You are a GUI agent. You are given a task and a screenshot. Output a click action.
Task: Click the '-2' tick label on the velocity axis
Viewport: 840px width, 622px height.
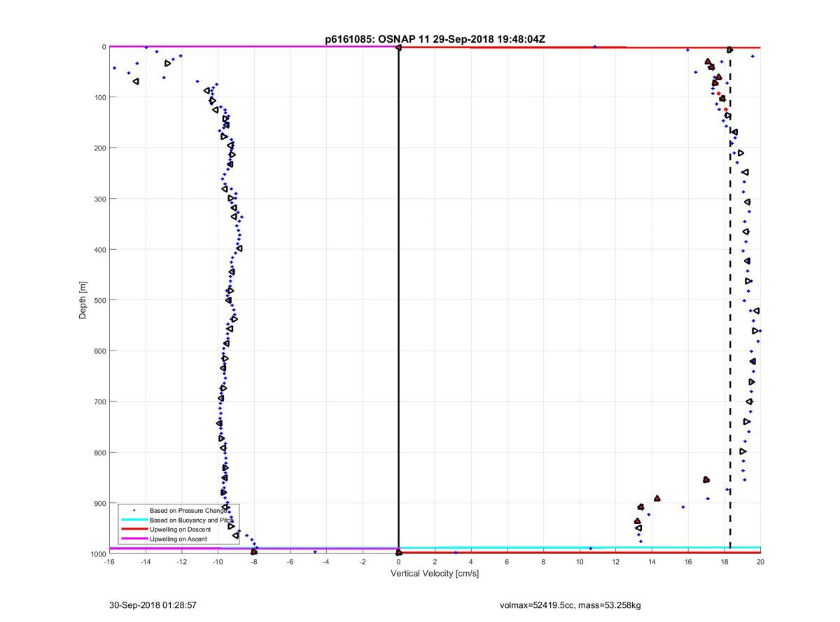[362, 561]
